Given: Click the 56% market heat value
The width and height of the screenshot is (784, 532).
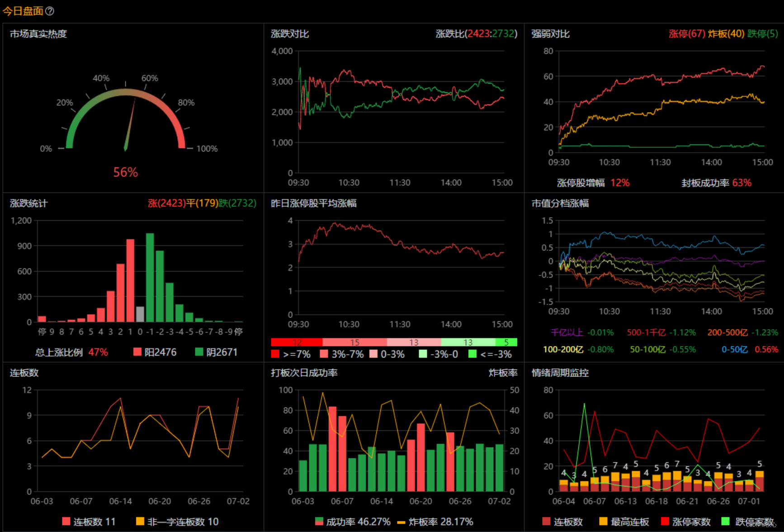Looking at the screenshot, I should (126, 172).
